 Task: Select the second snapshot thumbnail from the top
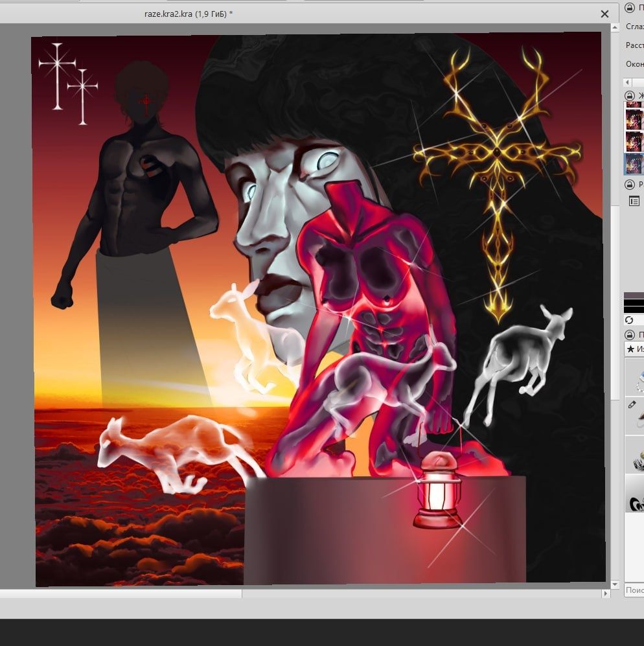[x=634, y=119]
